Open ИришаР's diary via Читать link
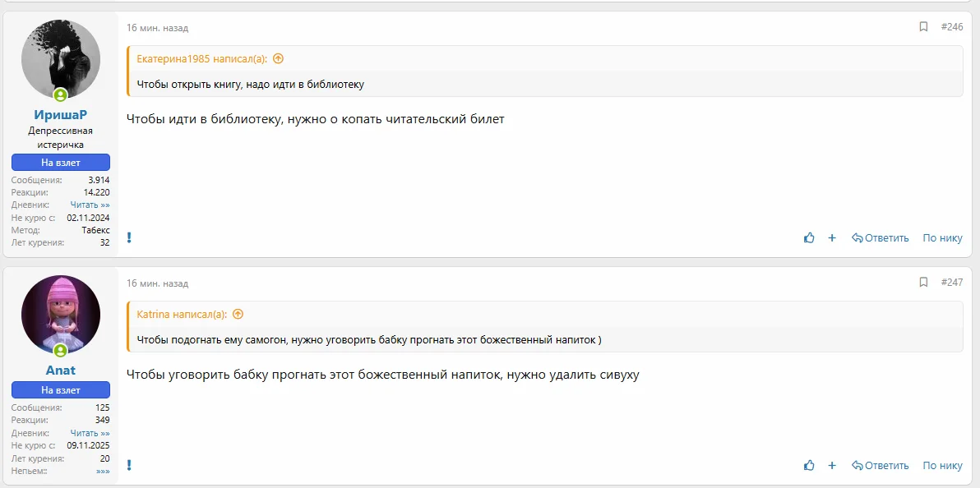Screen dimensions: 980x488 [x=90, y=205]
